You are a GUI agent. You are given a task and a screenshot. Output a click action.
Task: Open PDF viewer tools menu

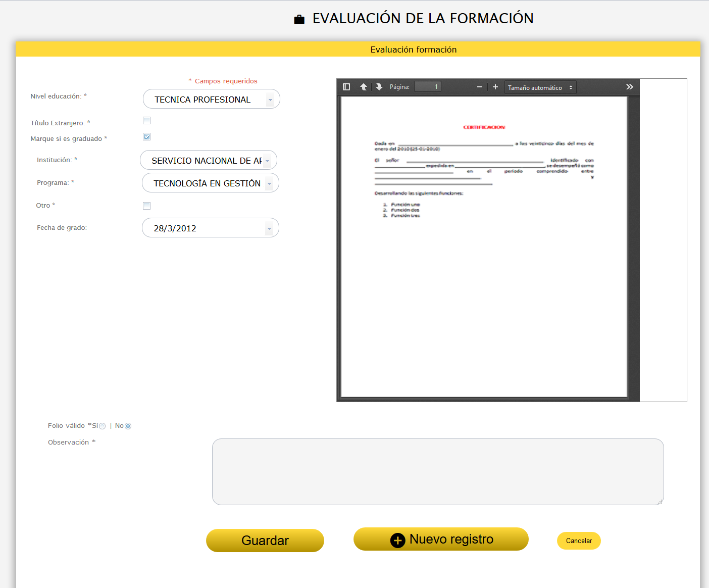[x=630, y=87]
